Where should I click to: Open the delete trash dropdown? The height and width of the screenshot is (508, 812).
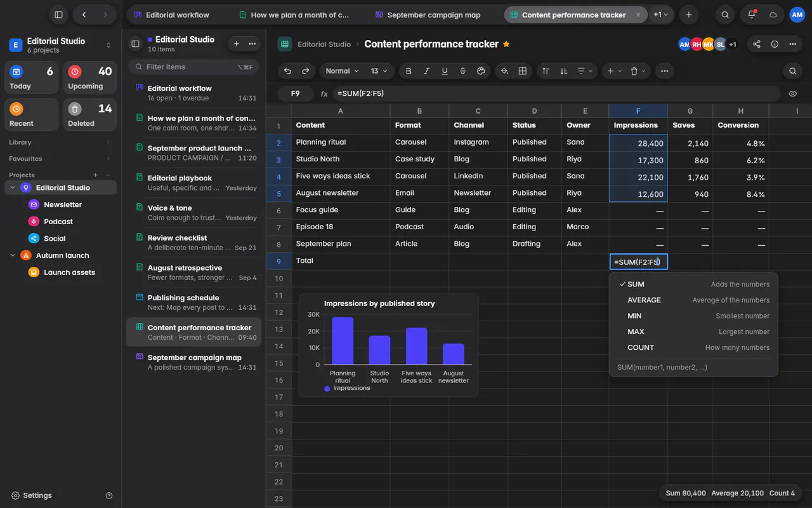point(638,71)
